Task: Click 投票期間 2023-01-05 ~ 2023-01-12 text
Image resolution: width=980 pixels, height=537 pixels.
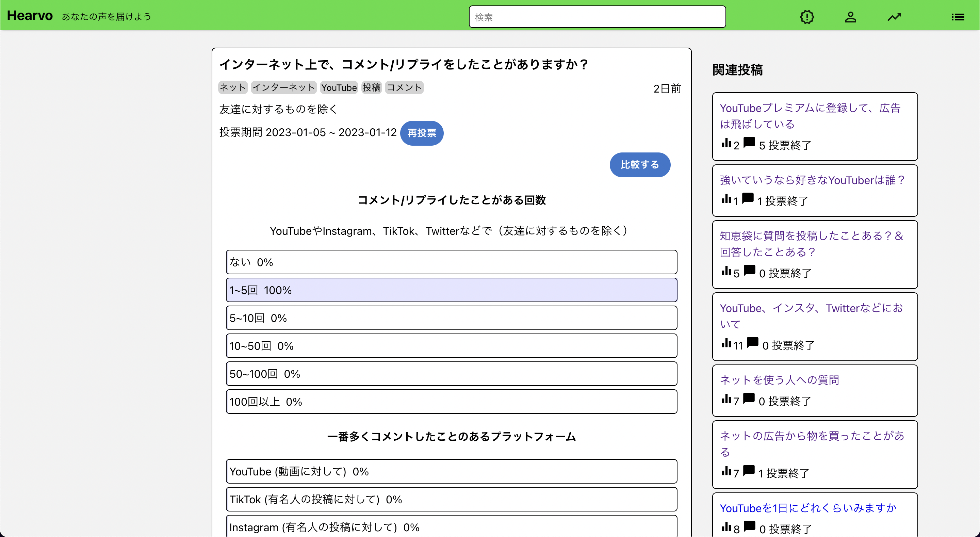Action: coord(308,132)
